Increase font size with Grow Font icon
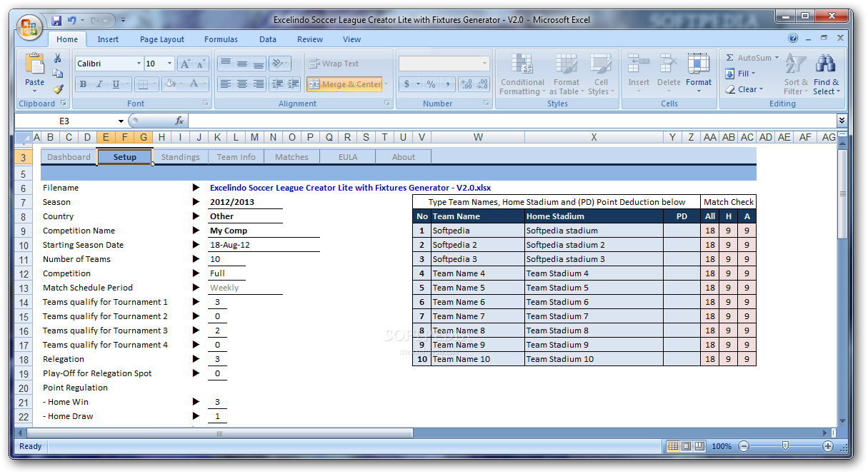 click(x=185, y=64)
